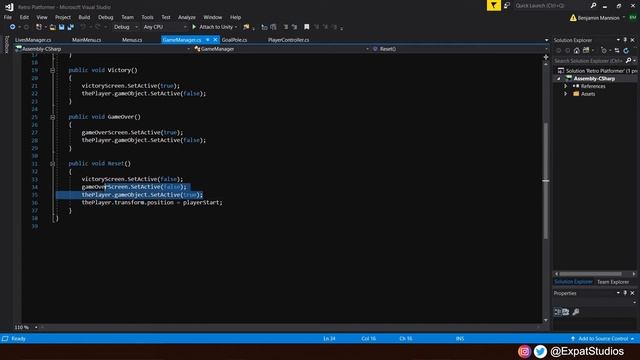The width and height of the screenshot is (640, 360).
Task: Open the Build menu
Action: (x=84, y=17)
